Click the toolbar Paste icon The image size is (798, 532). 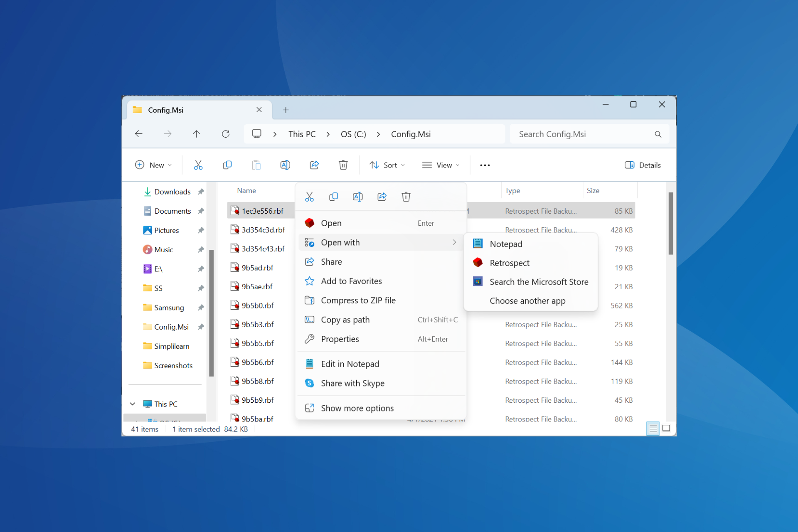[x=256, y=165]
